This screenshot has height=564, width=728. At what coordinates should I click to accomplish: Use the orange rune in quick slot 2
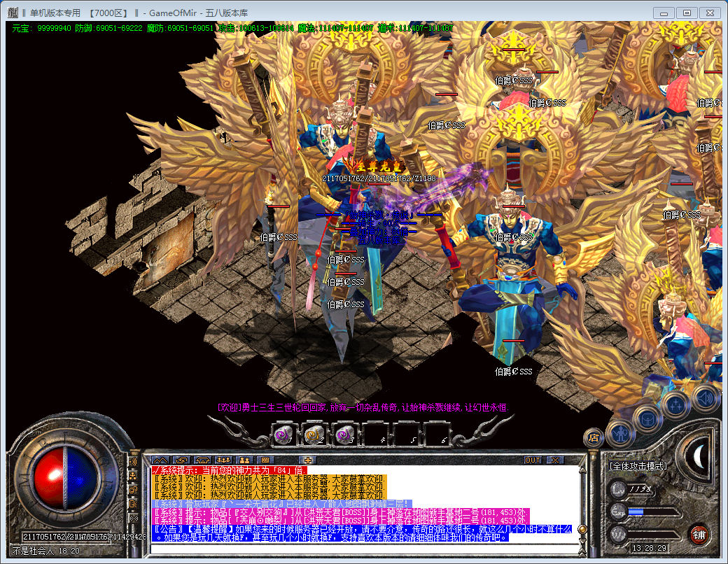(313, 435)
